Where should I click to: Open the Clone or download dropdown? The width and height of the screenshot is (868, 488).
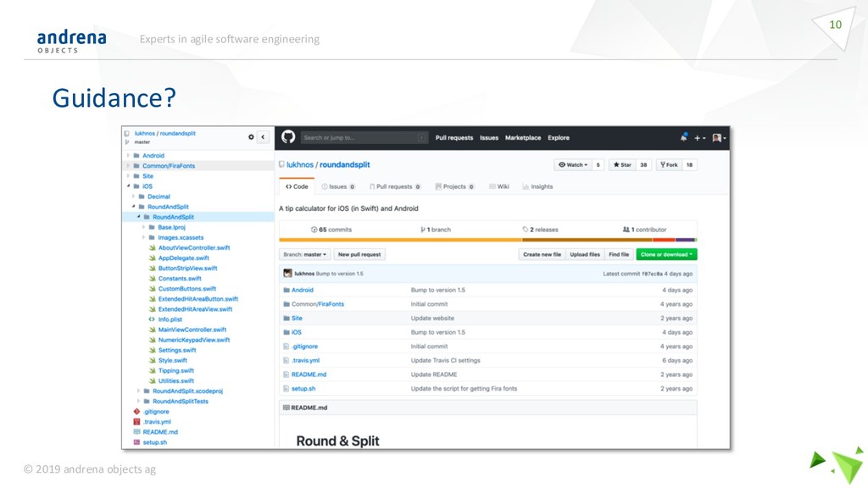(666, 254)
